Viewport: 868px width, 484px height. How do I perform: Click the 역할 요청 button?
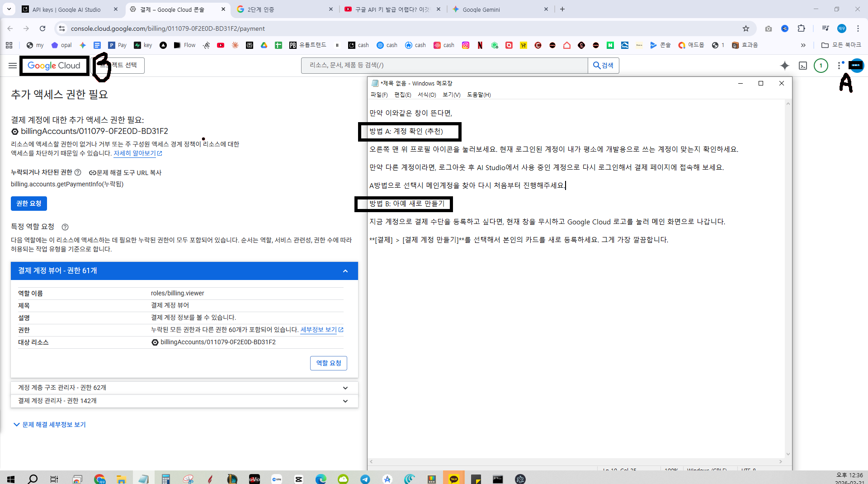point(329,363)
